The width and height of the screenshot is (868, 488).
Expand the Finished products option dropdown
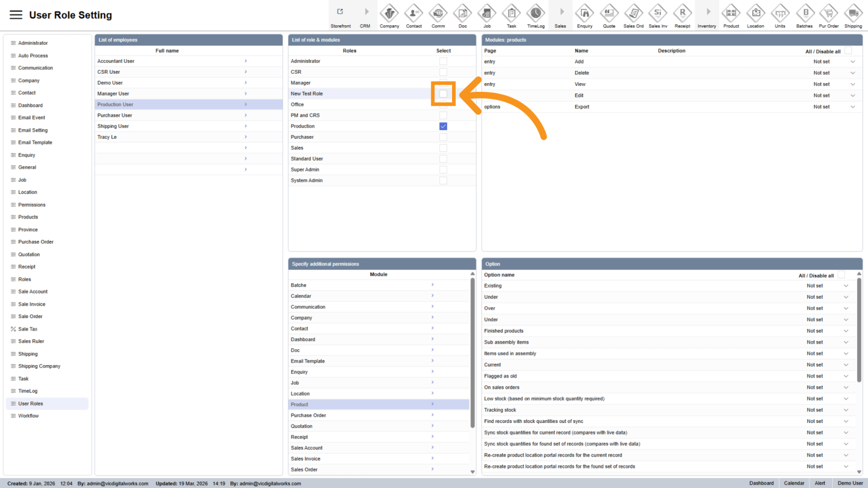point(846,331)
